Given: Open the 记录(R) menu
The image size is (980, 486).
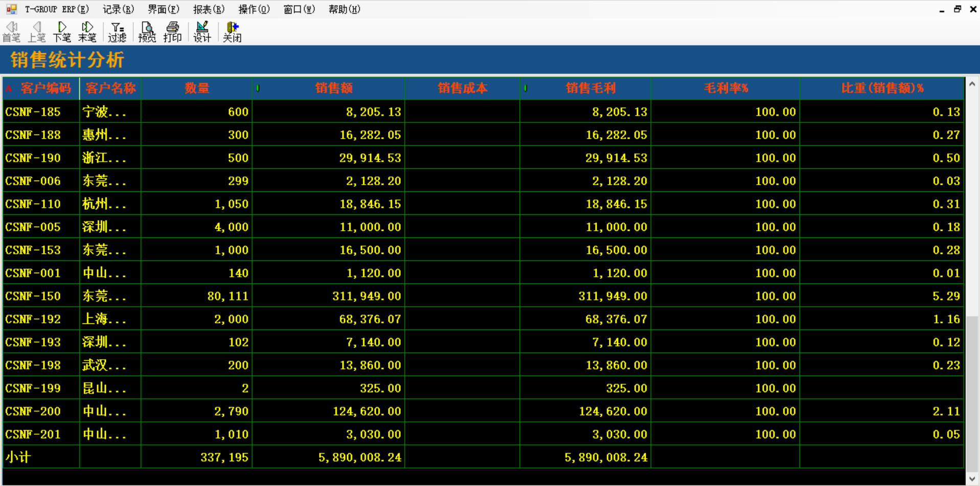Looking at the screenshot, I should point(118,9).
